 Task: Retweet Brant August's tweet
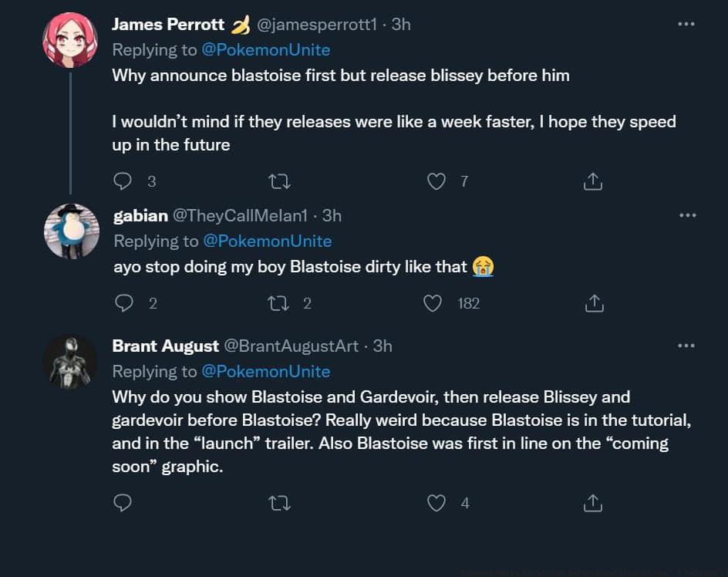click(278, 503)
